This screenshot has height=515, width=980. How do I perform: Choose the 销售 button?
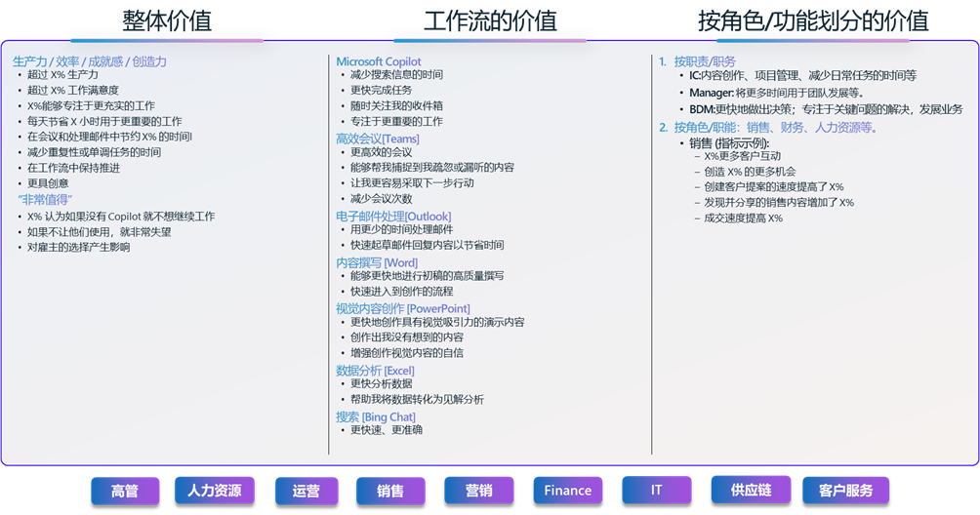point(390,492)
